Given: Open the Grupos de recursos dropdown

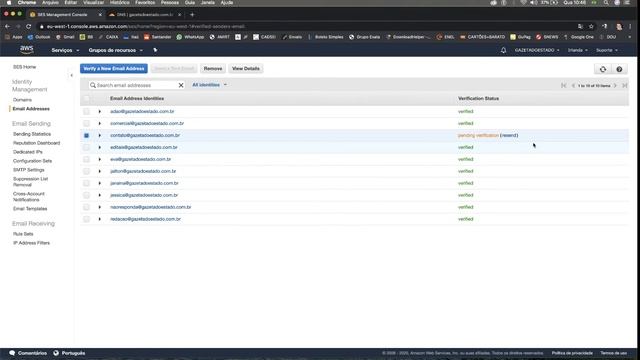Looking at the screenshot, I should click(x=116, y=50).
